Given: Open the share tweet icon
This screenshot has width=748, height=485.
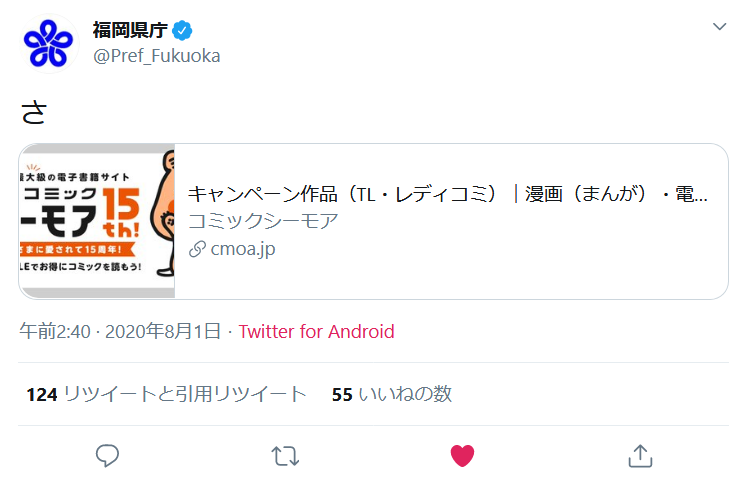Looking at the screenshot, I should tap(639, 456).
